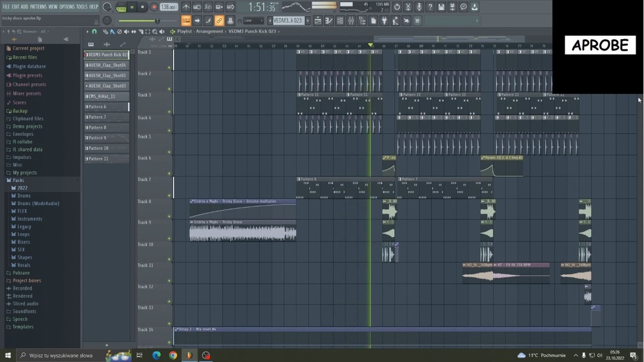Click the export download icon
This screenshot has width=644, height=362.
point(474,7)
